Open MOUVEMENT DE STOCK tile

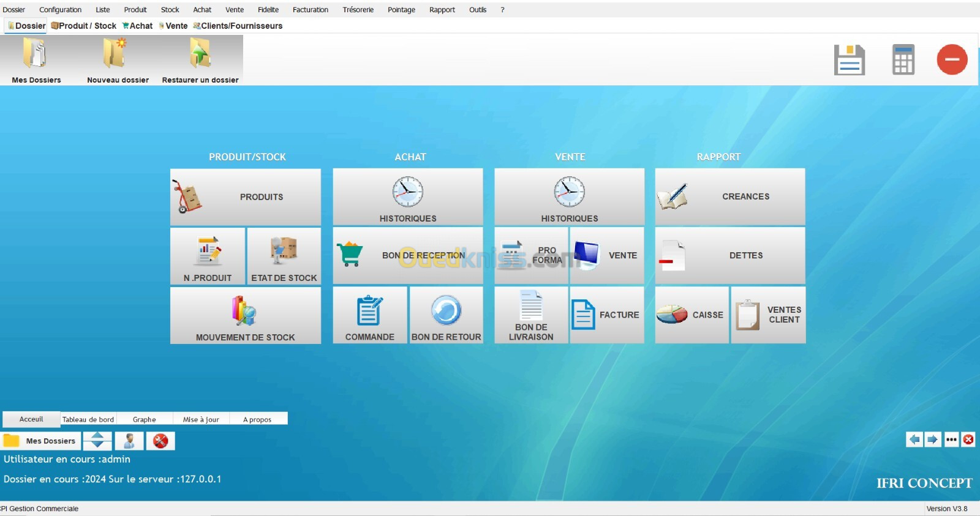246,315
